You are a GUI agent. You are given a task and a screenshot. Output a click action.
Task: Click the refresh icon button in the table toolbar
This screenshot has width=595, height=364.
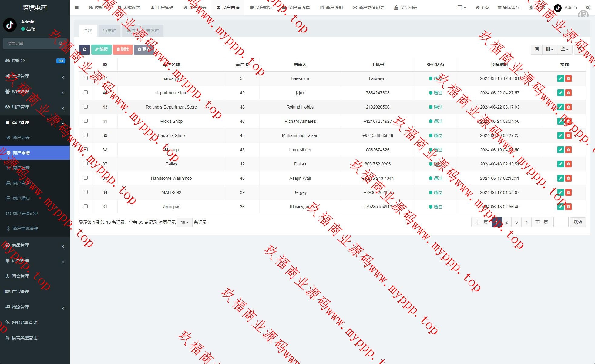click(x=84, y=49)
